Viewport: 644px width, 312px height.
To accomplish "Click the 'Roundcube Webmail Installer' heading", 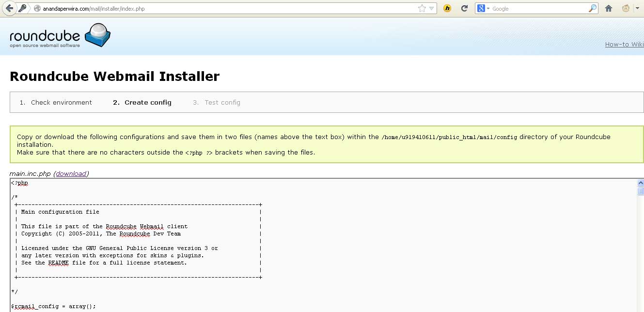I will (x=114, y=77).
